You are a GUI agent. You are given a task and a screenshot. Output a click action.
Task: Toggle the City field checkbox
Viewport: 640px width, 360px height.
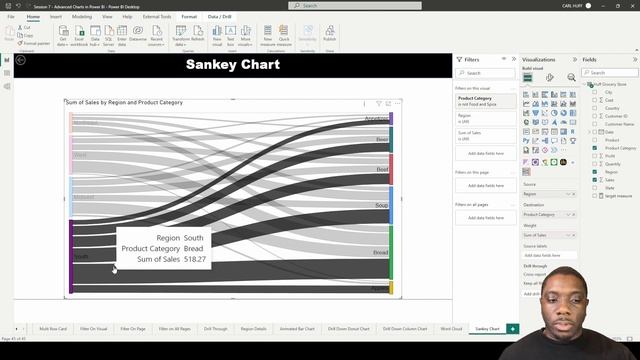tap(595, 92)
